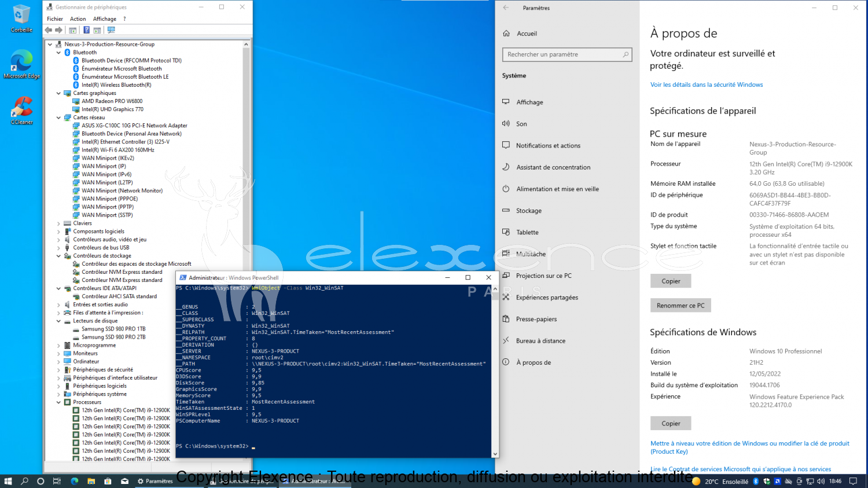Collapse the Cartes réseau category

[x=58, y=118]
